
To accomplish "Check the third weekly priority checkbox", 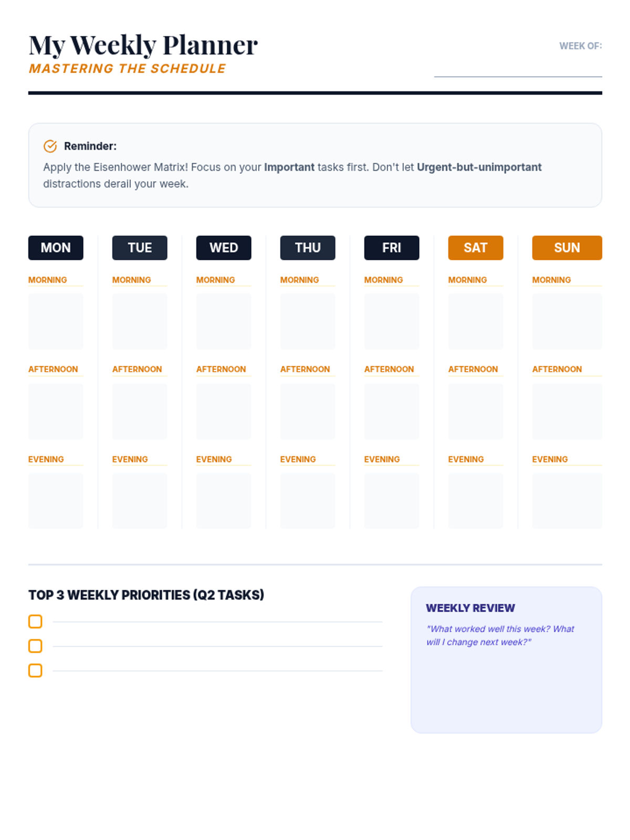I will coord(35,670).
